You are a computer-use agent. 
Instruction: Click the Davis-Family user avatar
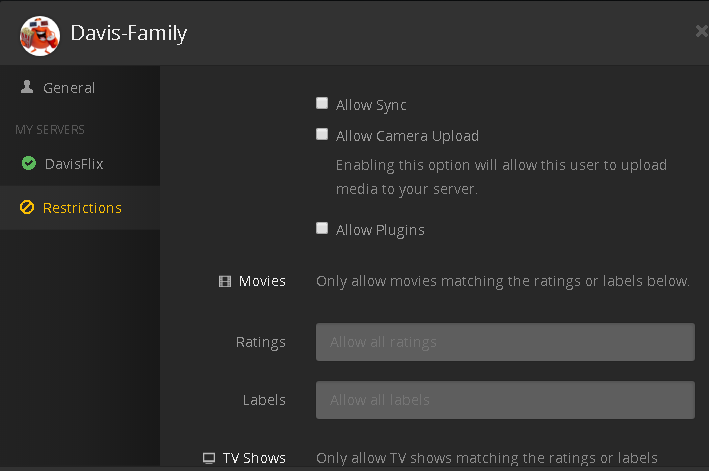click(39, 33)
